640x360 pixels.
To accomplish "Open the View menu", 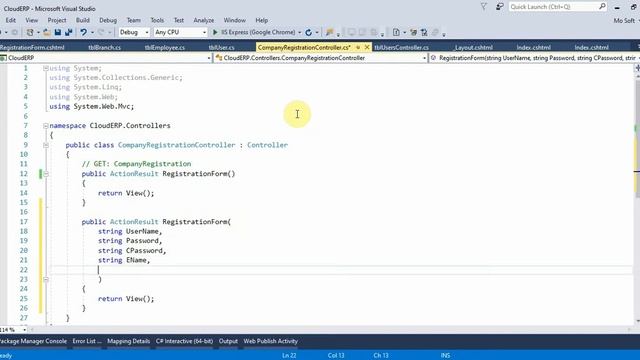I will pyautogui.click(x=31, y=20).
